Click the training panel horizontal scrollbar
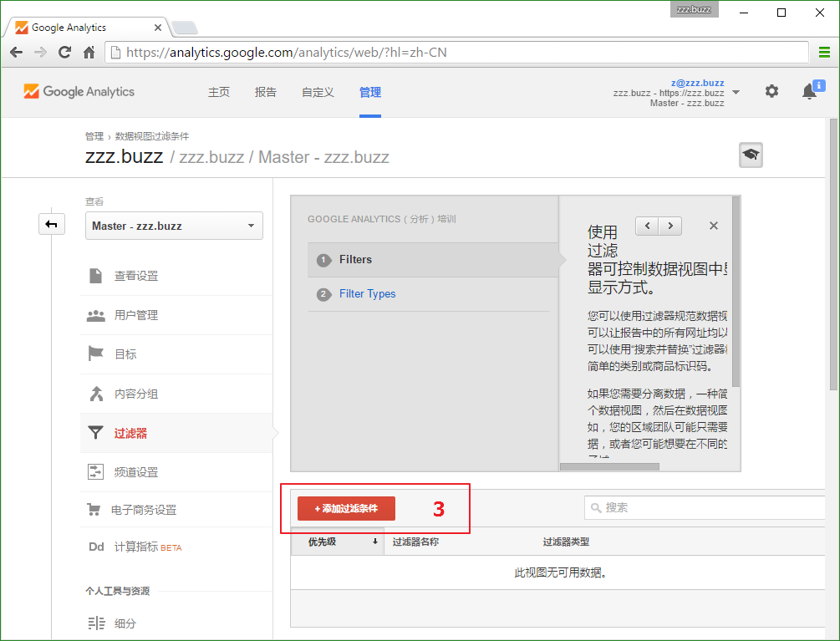This screenshot has height=641, width=840. (x=609, y=466)
